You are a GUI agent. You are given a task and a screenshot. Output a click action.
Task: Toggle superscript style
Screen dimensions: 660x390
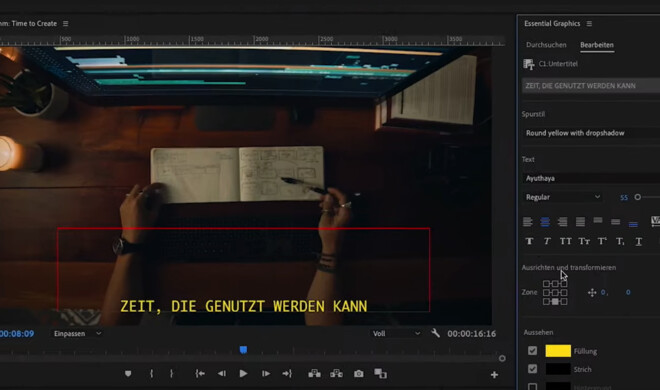602,241
